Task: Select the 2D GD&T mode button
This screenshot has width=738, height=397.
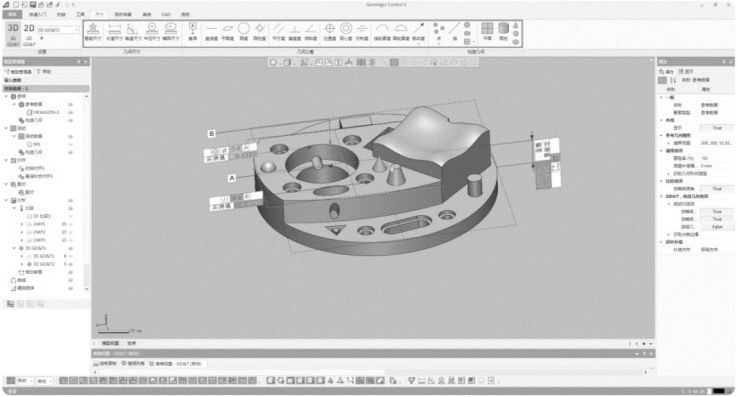Action: 29,33
